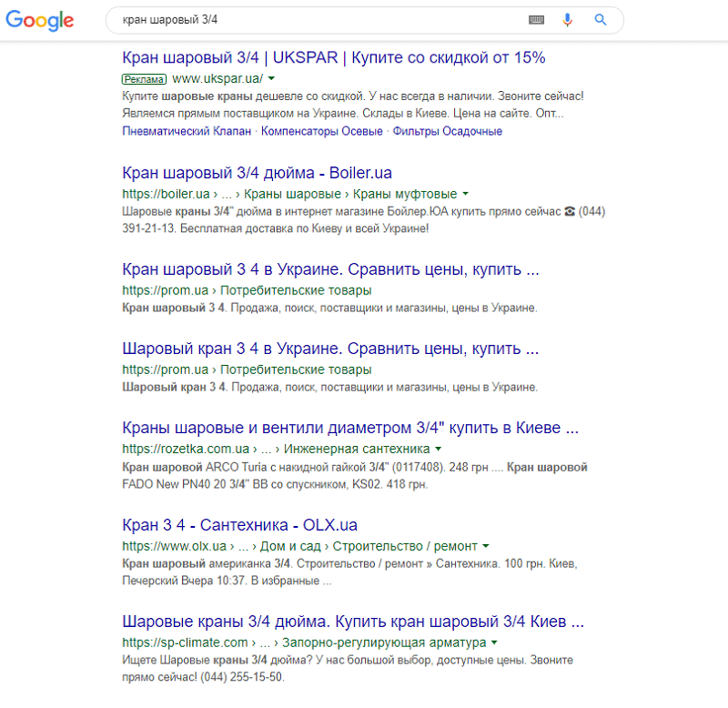Start voice search with microphone icon
This screenshot has width=728, height=708.
[567, 19]
